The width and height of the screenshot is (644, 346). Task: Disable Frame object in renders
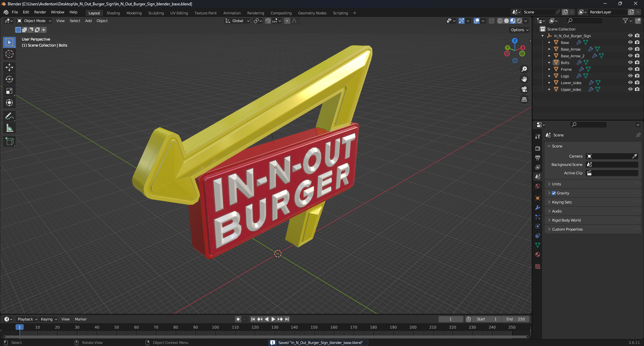tap(637, 69)
